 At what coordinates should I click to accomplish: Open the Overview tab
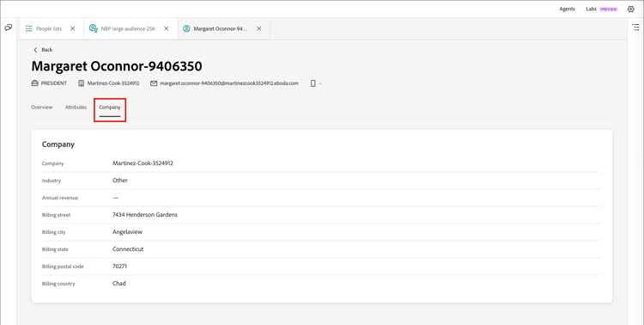point(42,107)
